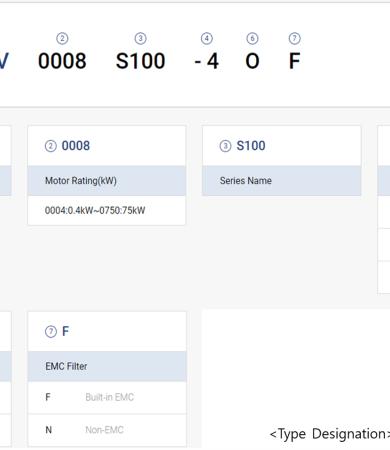The width and height of the screenshot is (390, 450).
Task: Select the large 0008 designation segment
Action: (62, 61)
